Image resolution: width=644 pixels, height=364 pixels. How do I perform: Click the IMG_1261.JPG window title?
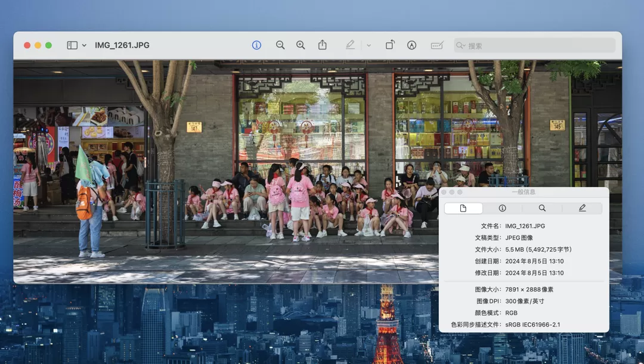click(122, 45)
